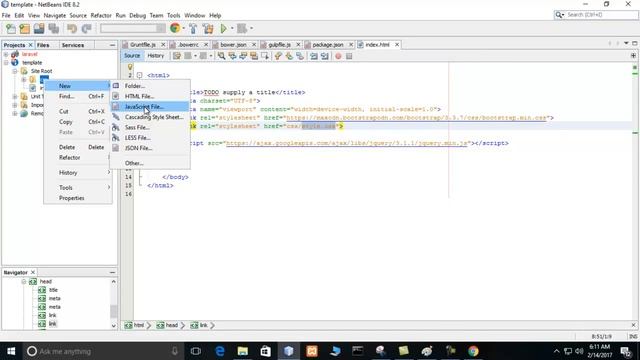This screenshot has width=640, height=360.
Task: Collapse the head node in Navigator
Action: (x=24, y=282)
